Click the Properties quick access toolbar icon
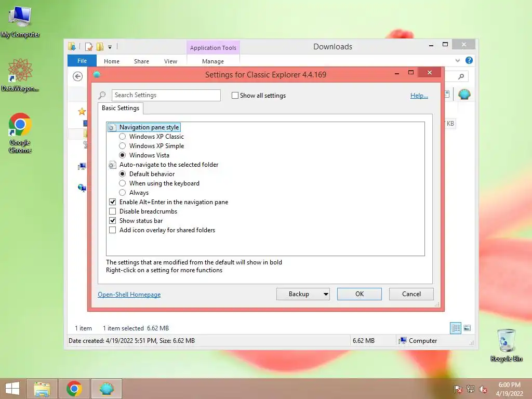The width and height of the screenshot is (532, 399). click(89, 46)
